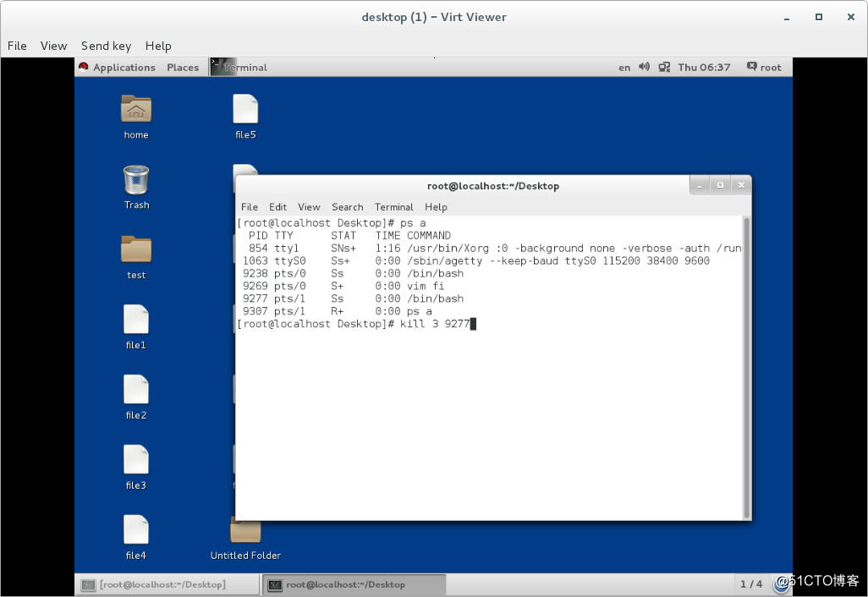Screen dimensions: 868x597
Task: Open the terminal Search menu
Action: coord(348,207)
